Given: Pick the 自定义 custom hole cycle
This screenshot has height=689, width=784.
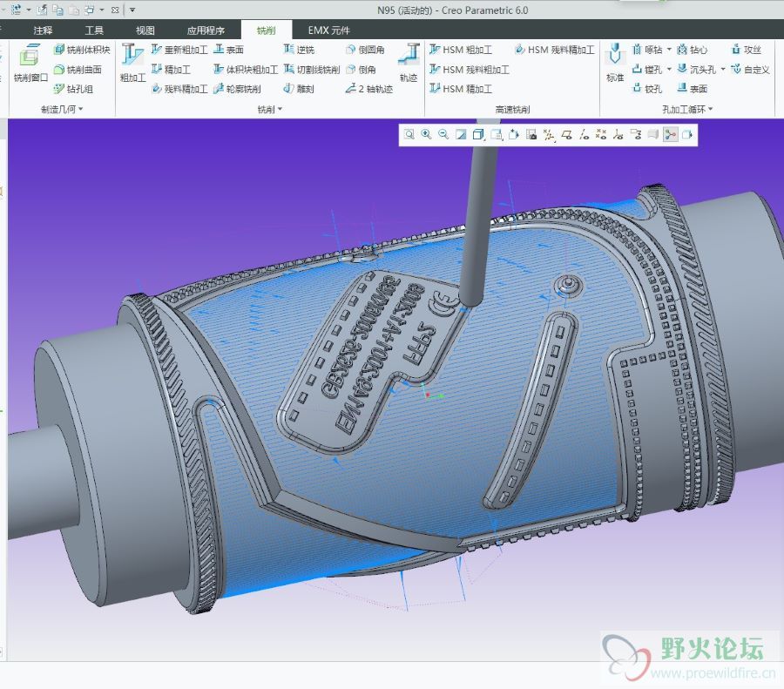Looking at the screenshot, I should [750, 69].
